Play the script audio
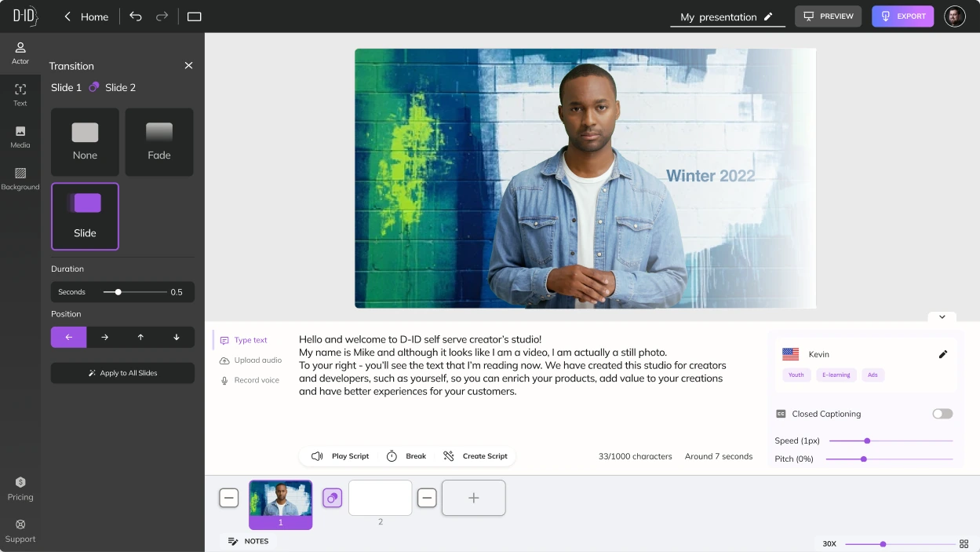The width and height of the screenshot is (980, 552). pyautogui.click(x=340, y=456)
